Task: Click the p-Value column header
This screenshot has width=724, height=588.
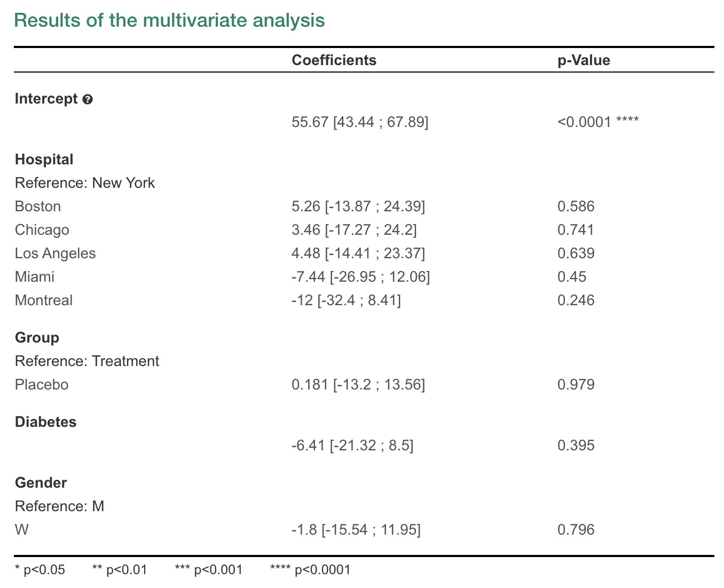Action: [x=583, y=60]
